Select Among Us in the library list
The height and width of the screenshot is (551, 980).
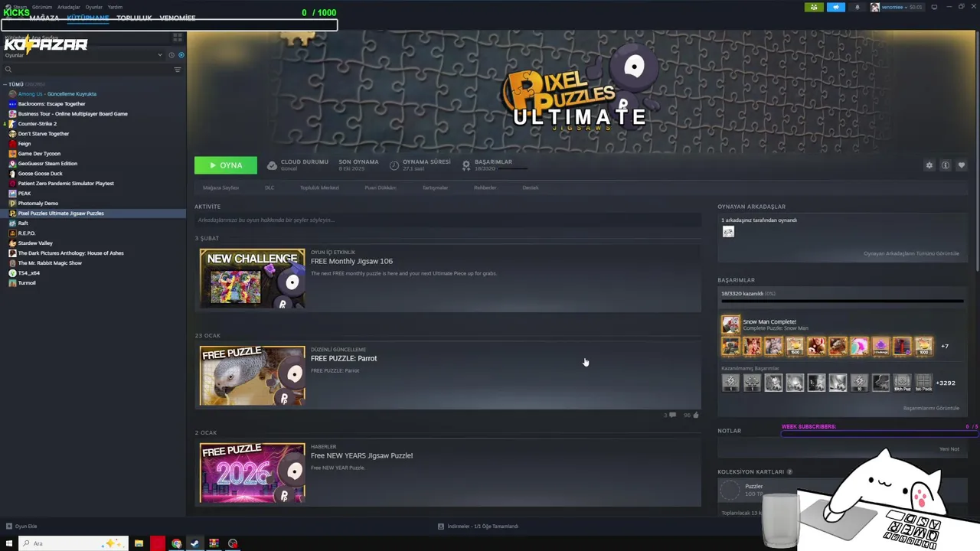pos(57,94)
